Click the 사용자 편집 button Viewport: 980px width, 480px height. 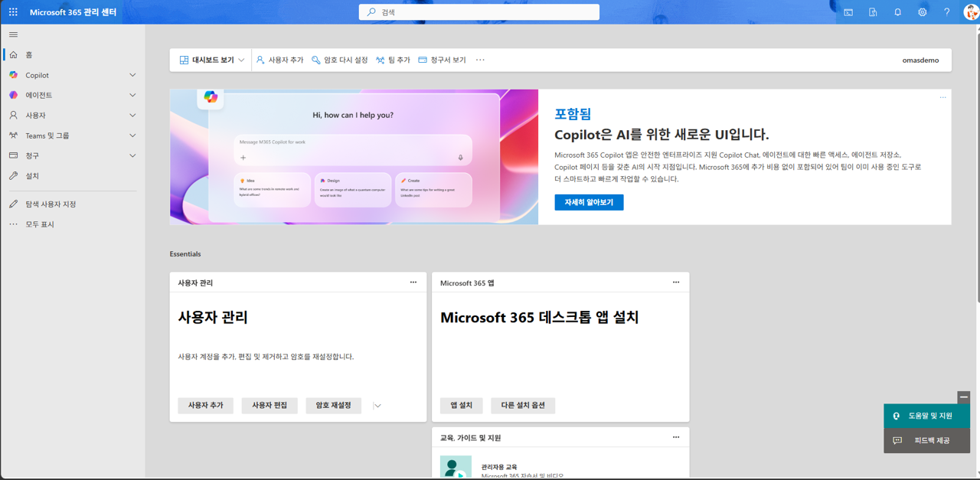pyautogui.click(x=269, y=405)
